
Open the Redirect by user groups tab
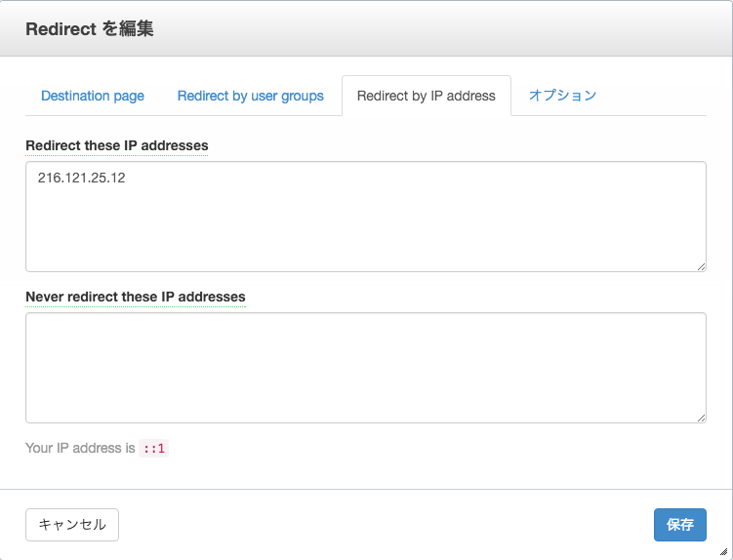[250, 96]
